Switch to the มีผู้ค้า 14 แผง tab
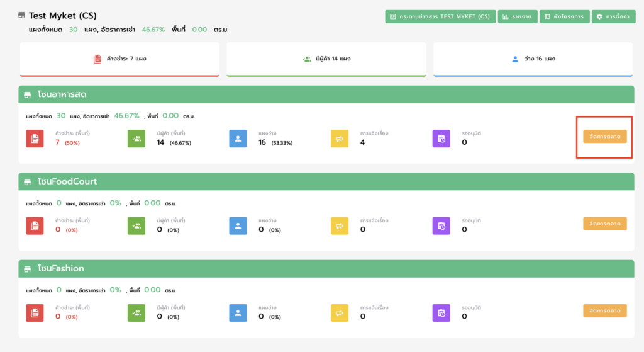The height and width of the screenshot is (352, 644). coord(326,59)
